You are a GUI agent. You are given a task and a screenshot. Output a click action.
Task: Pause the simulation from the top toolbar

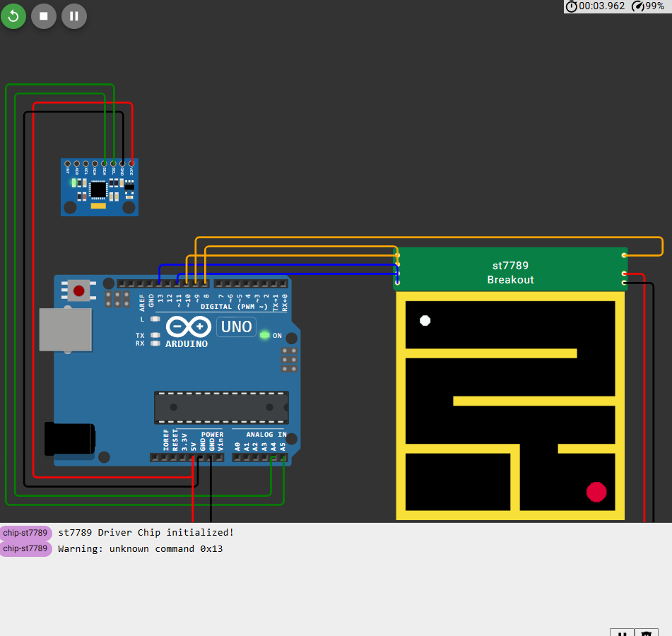tap(74, 16)
